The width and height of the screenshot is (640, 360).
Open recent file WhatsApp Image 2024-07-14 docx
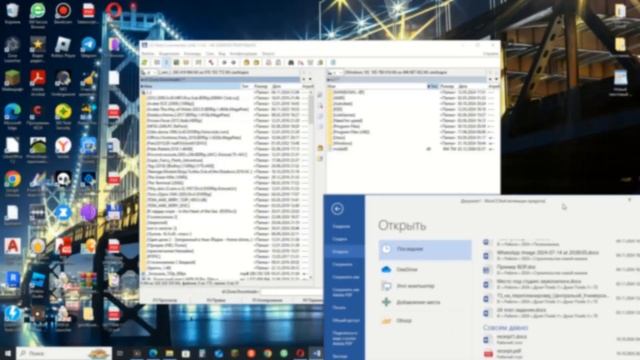pos(547,256)
